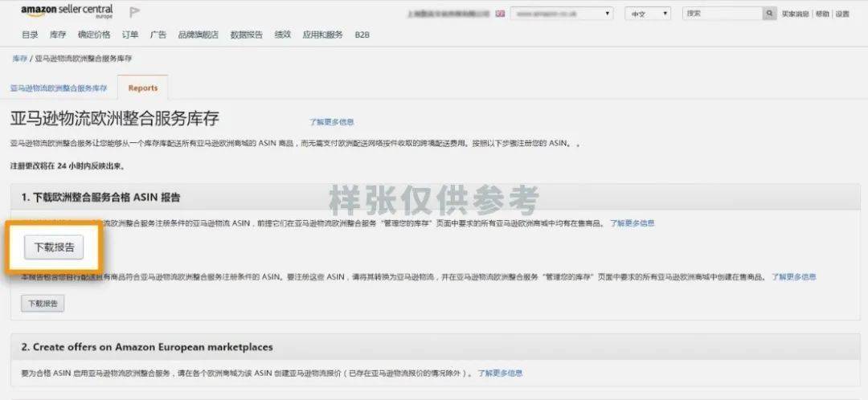Open the 品牌旗舰店 menu

tap(198, 35)
